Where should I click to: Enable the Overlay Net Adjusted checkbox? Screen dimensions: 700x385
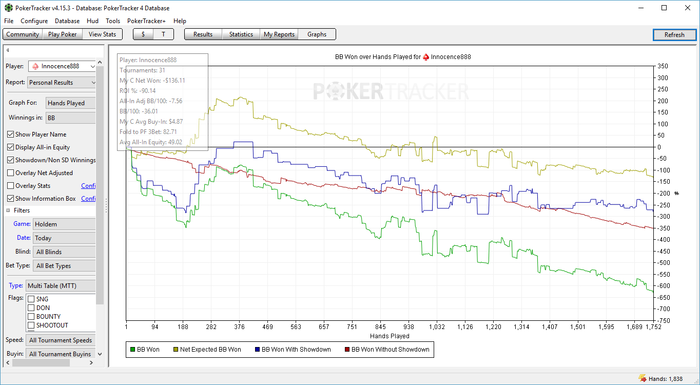(11, 173)
